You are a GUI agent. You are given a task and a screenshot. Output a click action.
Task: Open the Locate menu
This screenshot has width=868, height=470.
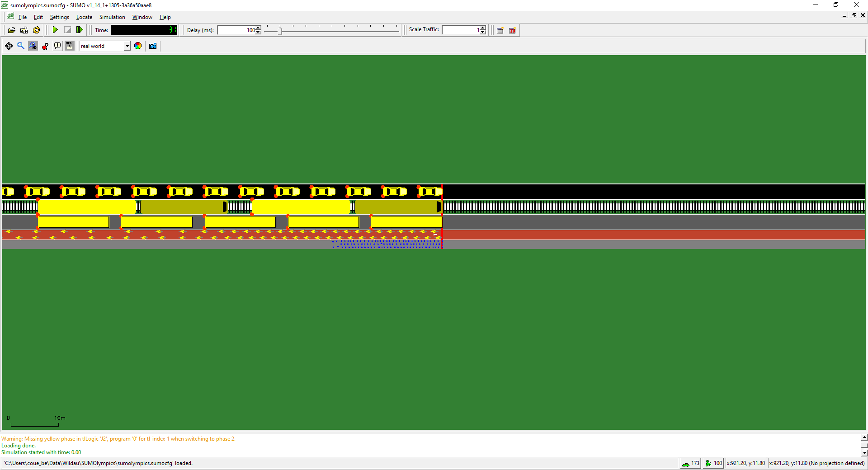tap(84, 17)
